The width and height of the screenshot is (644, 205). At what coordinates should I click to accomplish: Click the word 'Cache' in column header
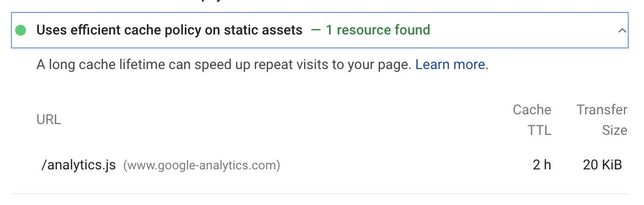[x=532, y=110]
